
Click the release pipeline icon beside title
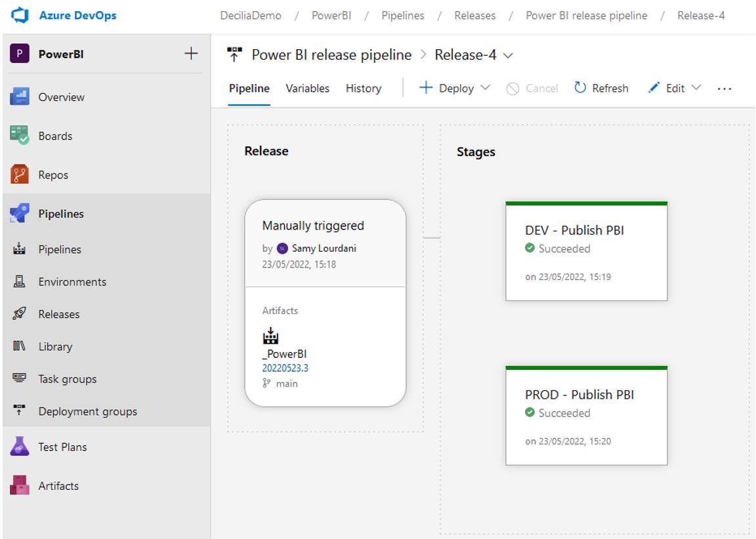coord(234,54)
